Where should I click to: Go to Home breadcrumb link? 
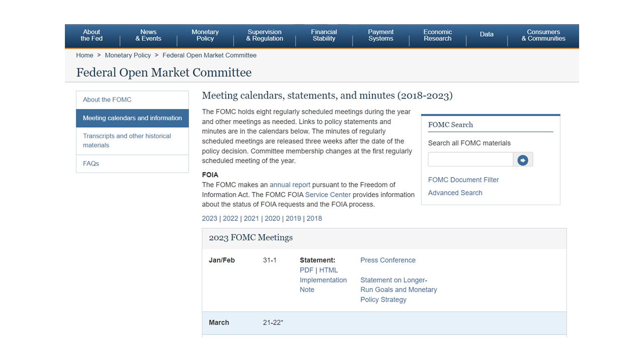point(85,55)
